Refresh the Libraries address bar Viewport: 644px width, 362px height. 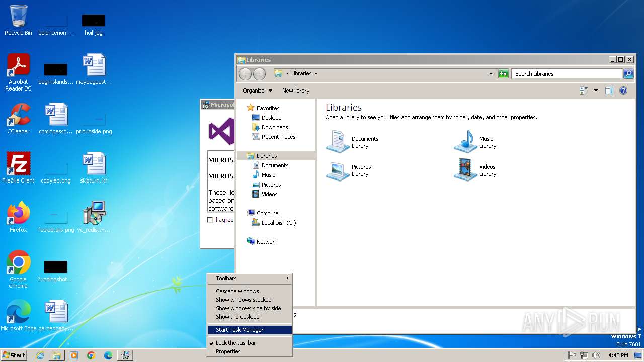point(503,74)
